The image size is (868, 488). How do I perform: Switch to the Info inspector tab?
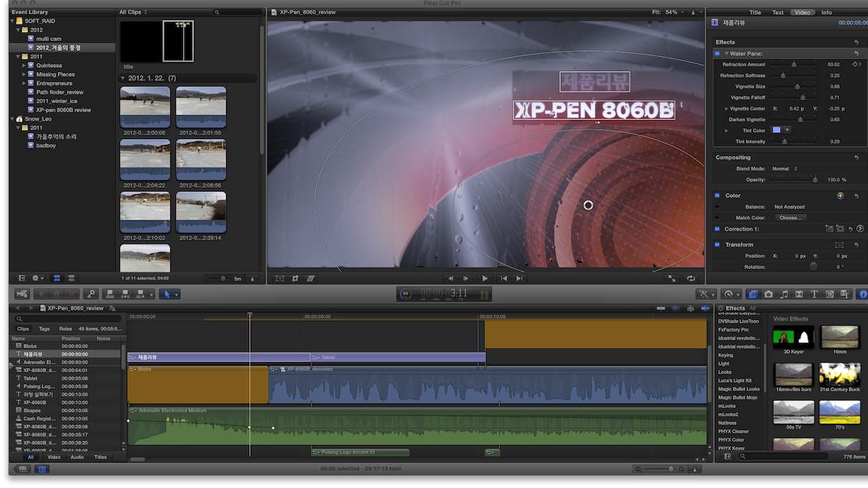pos(826,12)
